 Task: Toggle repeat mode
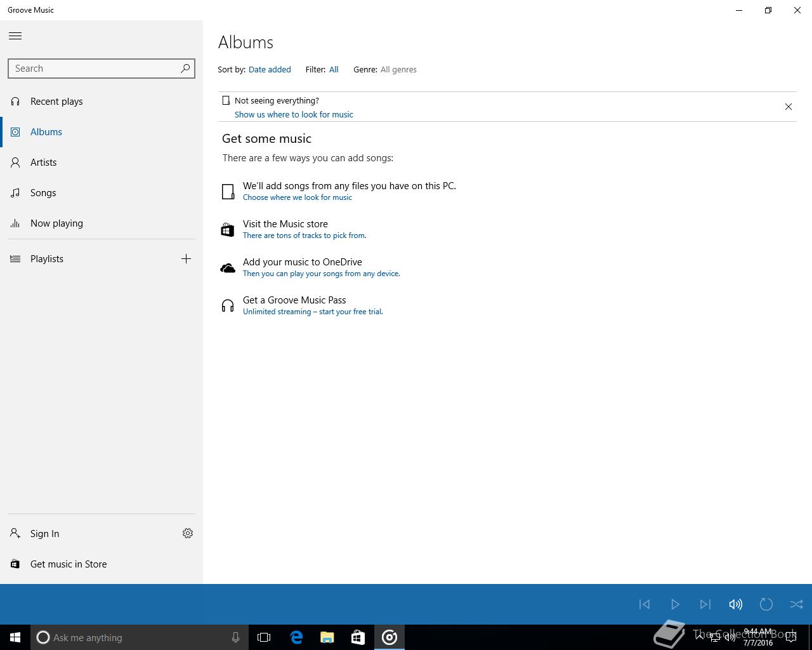point(766,604)
